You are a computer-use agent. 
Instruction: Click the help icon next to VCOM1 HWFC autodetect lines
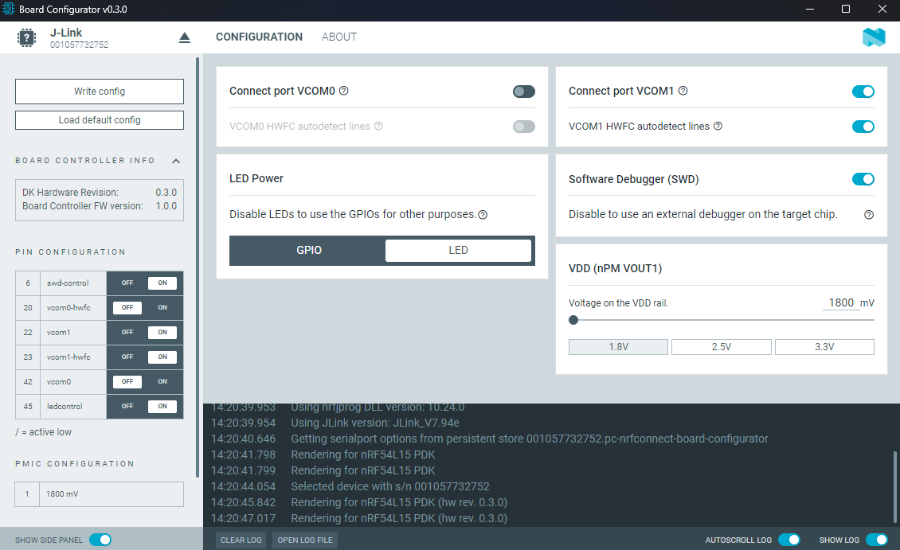point(717,126)
